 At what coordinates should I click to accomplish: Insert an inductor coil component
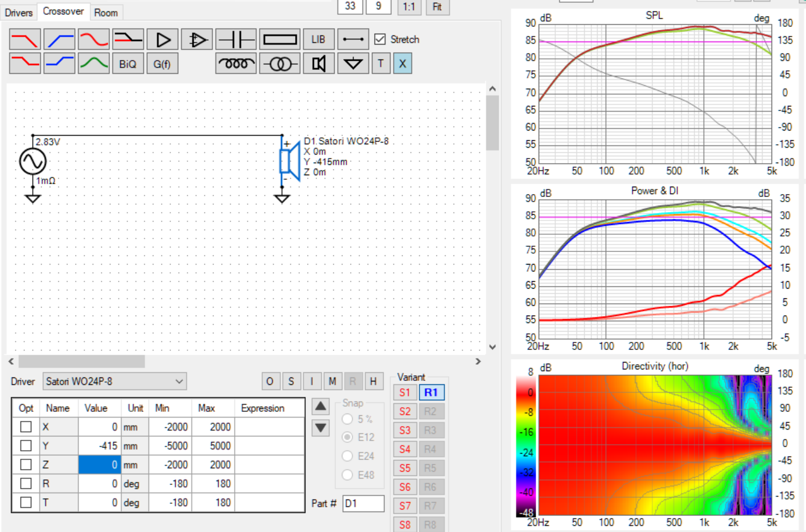(x=236, y=63)
